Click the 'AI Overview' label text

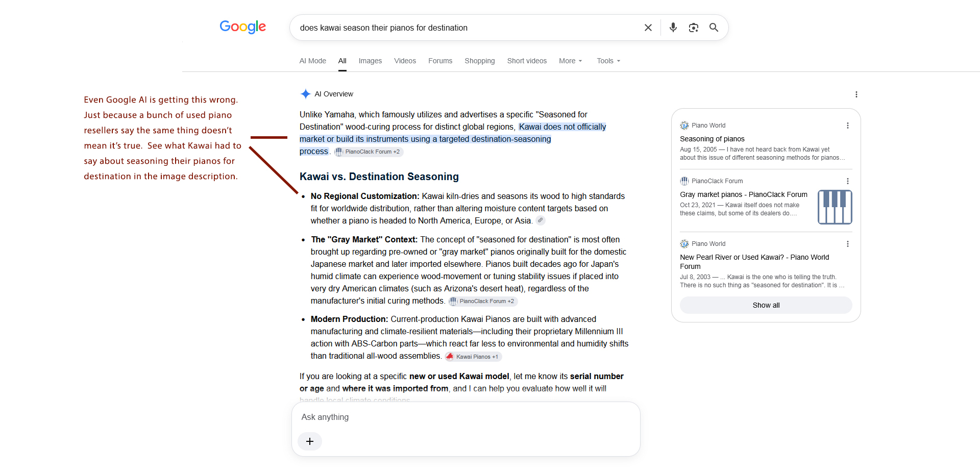click(x=334, y=94)
